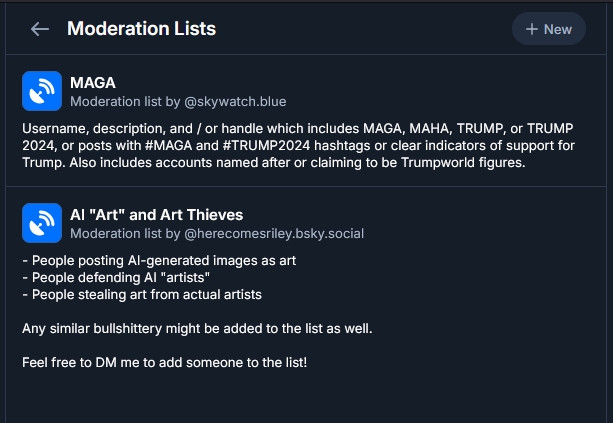The image size is (613, 423).
Task: Open the AI "Art" and Art Thieves avatar icon
Action: tap(41, 224)
